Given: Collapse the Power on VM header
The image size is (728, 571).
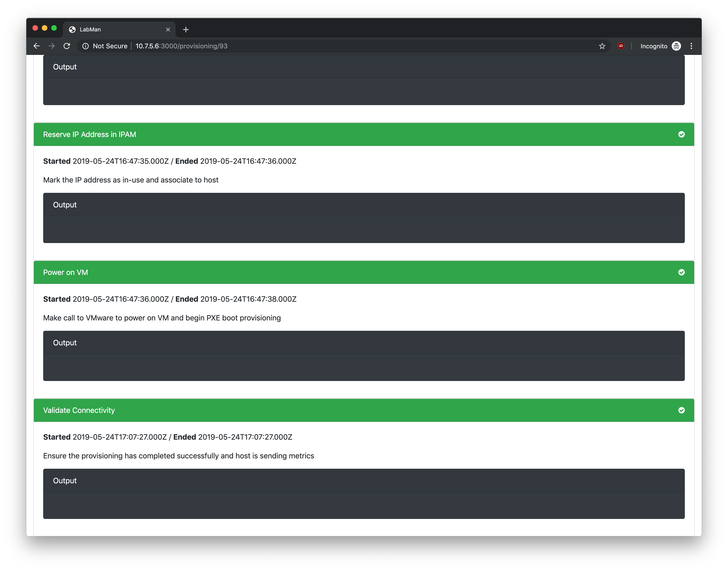Looking at the screenshot, I should (x=65, y=272).
